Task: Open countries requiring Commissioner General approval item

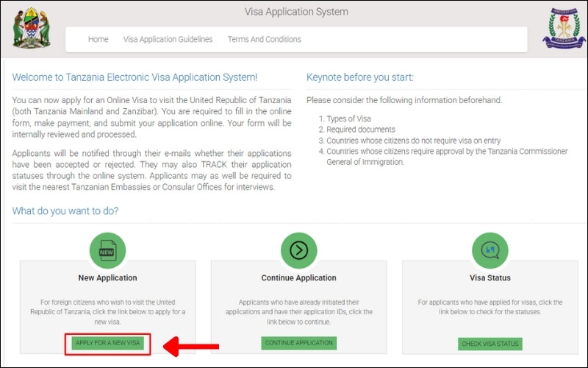Action: coord(447,157)
